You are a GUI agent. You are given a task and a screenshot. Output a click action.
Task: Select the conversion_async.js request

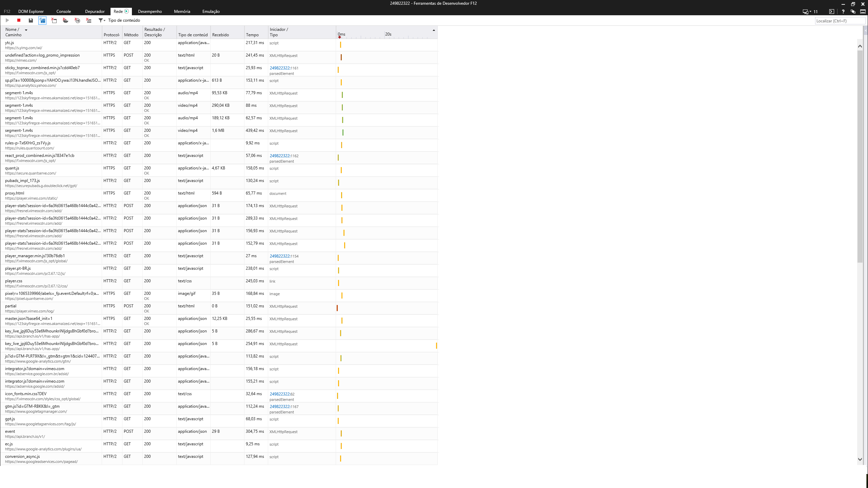(219, 459)
